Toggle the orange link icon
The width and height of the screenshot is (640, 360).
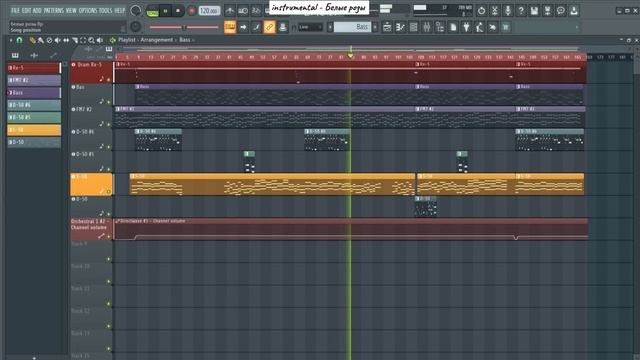pyautogui.click(x=269, y=27)
